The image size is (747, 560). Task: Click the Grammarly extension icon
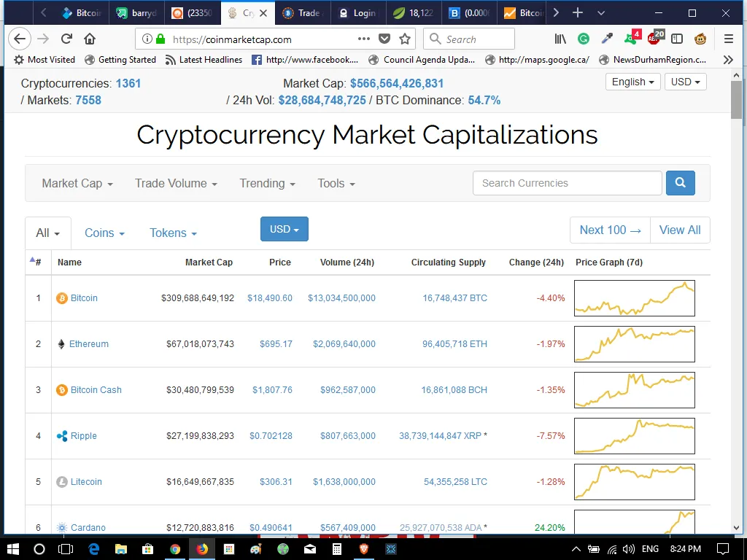pyautogui.click(x=584, y=39)
